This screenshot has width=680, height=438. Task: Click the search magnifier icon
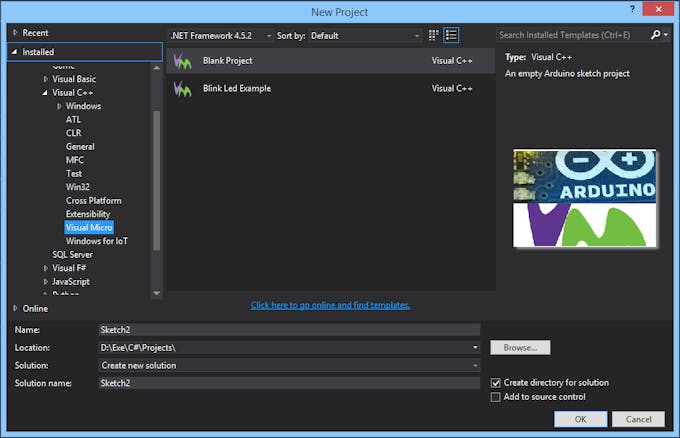[656, 35]
